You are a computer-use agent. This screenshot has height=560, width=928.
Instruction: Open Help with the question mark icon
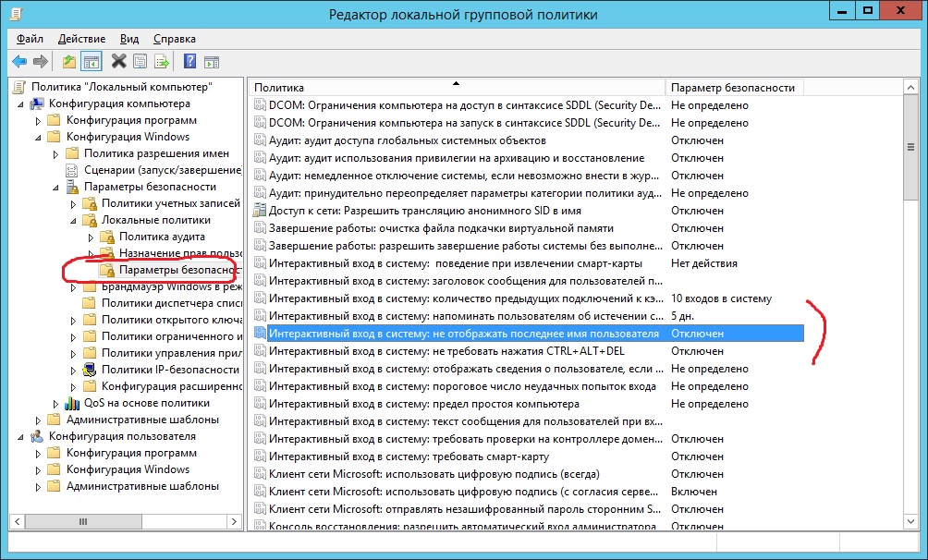189,62
